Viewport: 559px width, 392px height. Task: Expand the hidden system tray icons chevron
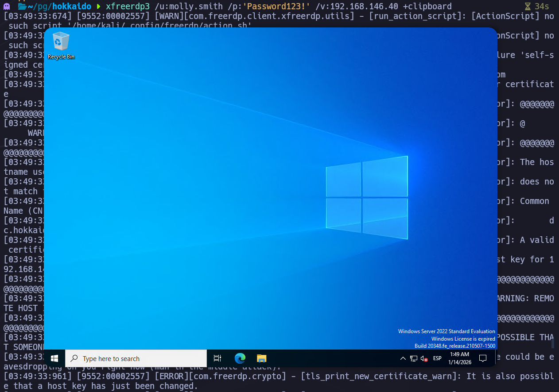403,358
